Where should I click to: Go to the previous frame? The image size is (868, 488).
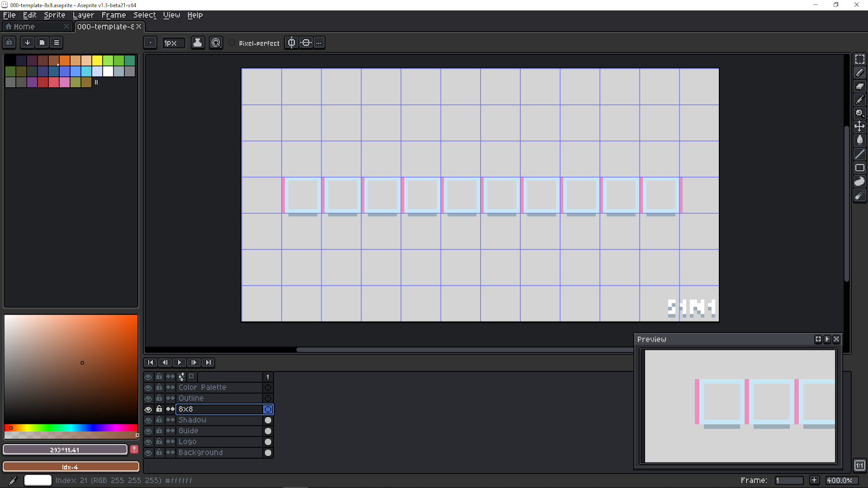165,363
